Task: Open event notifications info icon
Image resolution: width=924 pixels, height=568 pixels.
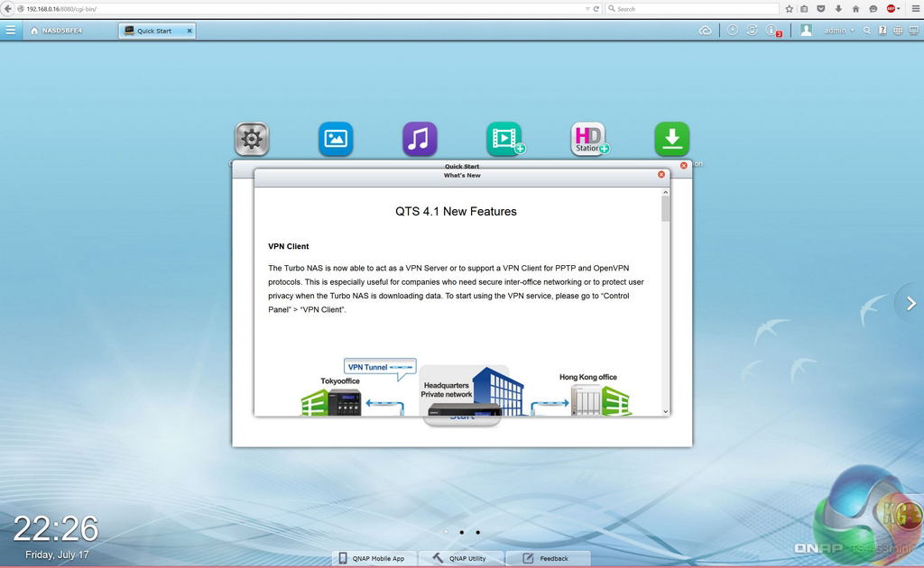Action: pyautogui.click(x=772, y=31)
